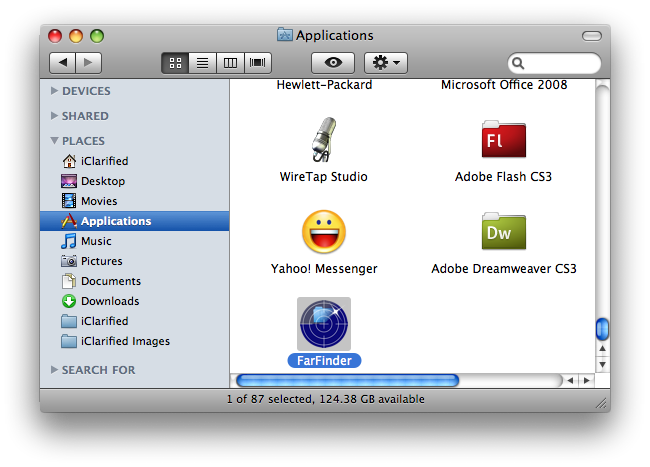Click the iClarified home icon in sidebar
Screen dimensions: 650x467
tap(69, 161)
